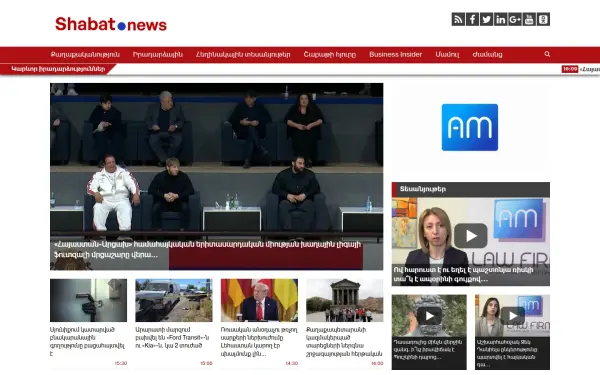The width and height of the screenshot is (600, 375).
Task: Open the Twitter social icon
Action: (486, 19)
